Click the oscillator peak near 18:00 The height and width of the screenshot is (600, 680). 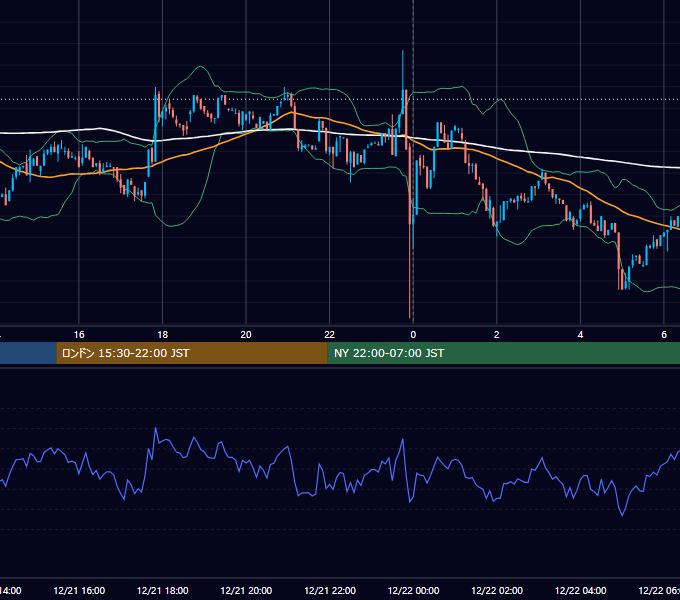[156, 428]
